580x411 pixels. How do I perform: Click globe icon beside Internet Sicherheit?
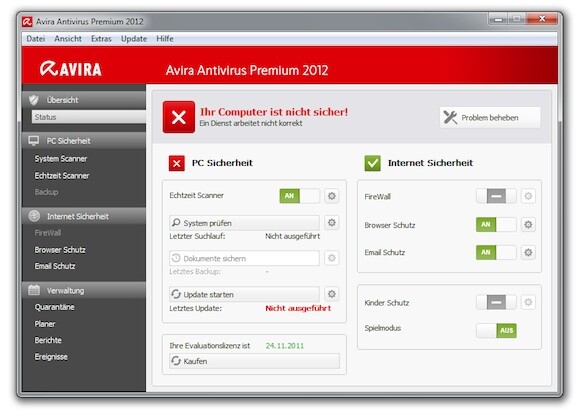(x=34, y=216)
